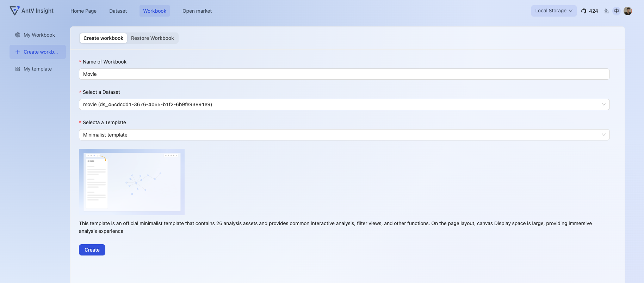This screenshot has height=283, width=644.
Task: Click the blue Create button
Action: coord(92,250)
